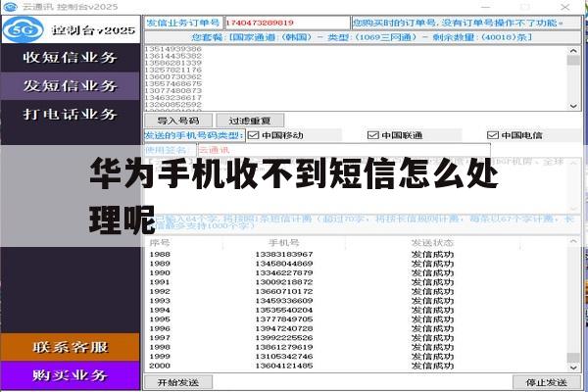
Task: Select phone number 13777849705
Action: (x=284, y=319)
